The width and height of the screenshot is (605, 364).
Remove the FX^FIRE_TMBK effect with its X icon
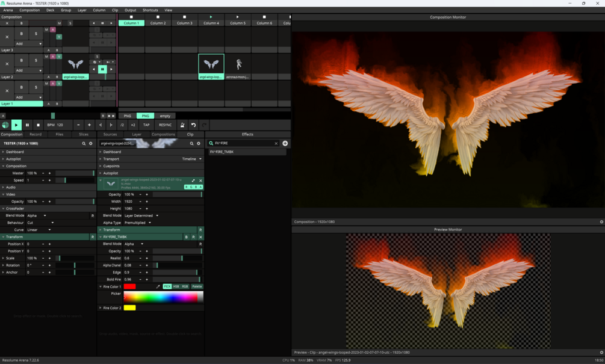200,237
